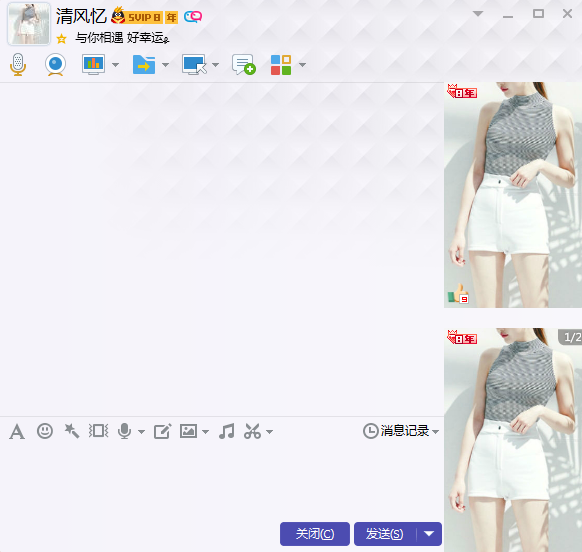Click the 发送(S) send button

pos(385,534)
